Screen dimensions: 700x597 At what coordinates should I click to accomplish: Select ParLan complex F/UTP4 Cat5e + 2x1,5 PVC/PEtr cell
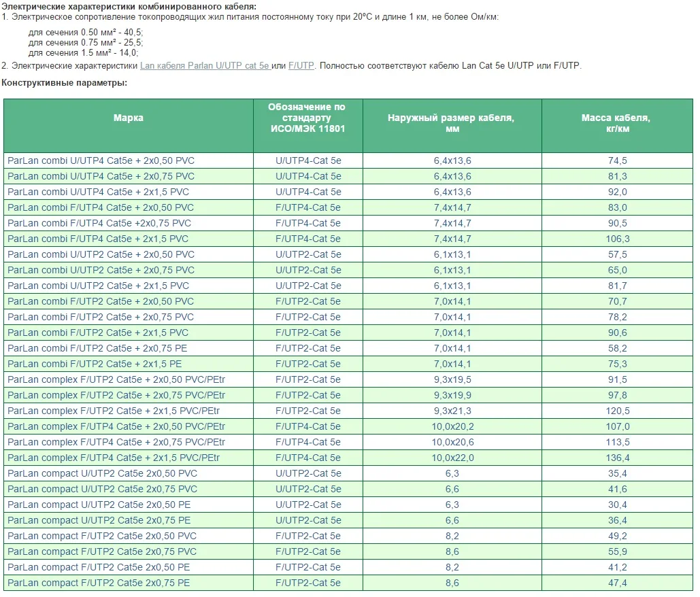coord(114,458)
